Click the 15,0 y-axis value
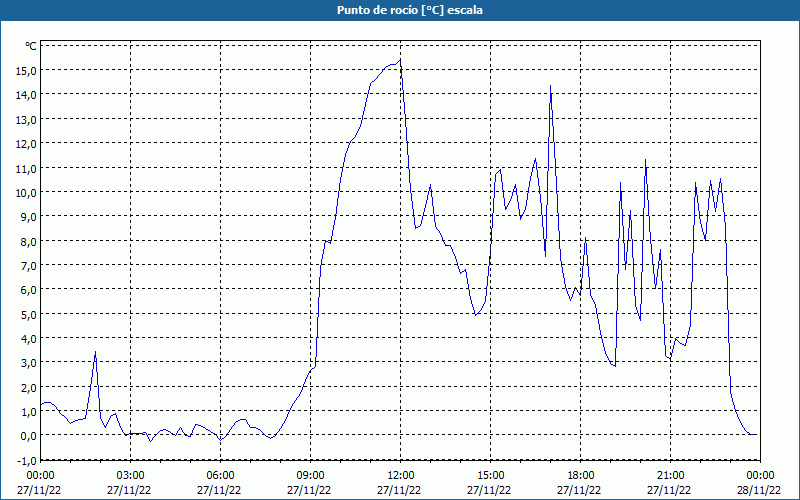The image size is (800, 500). [26, 70]
